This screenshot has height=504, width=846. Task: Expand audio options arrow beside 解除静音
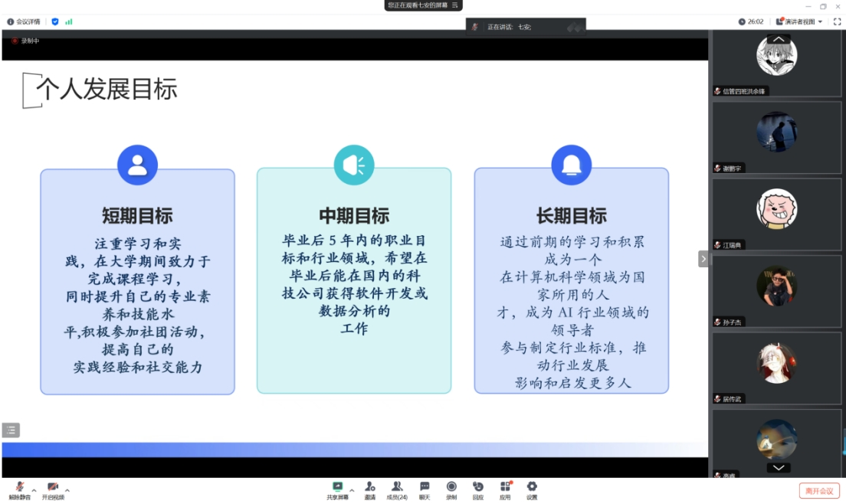pyautogui.click(x=34, y=490)
